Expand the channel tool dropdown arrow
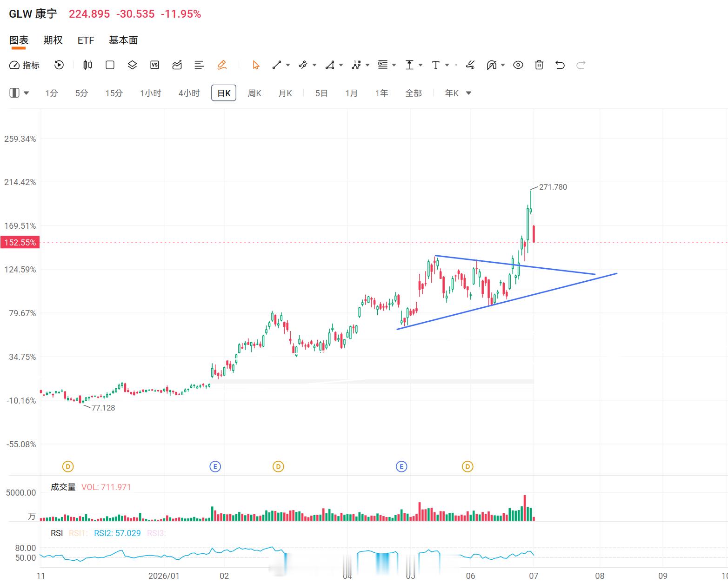 pos(314,65)
